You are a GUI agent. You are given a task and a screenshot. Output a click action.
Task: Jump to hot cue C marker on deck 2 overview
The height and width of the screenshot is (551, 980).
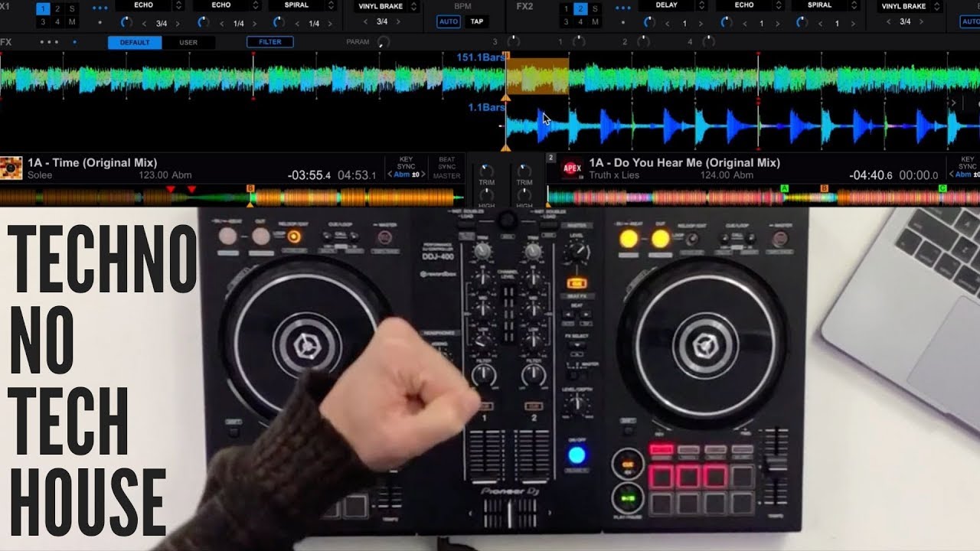(942, 187)
